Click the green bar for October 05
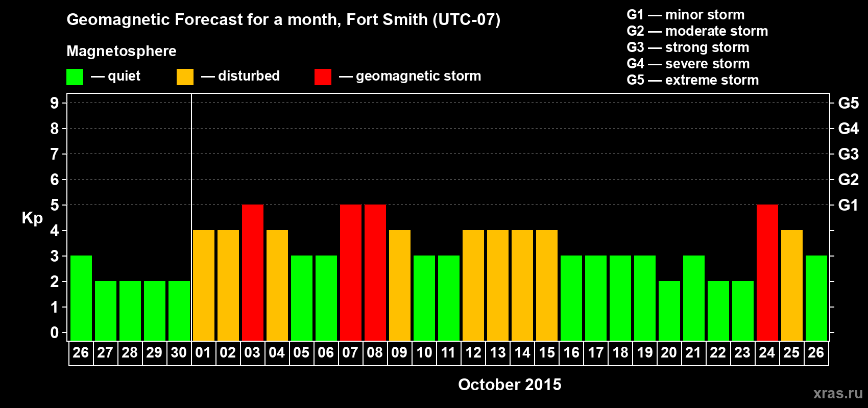 click(302, 298)
